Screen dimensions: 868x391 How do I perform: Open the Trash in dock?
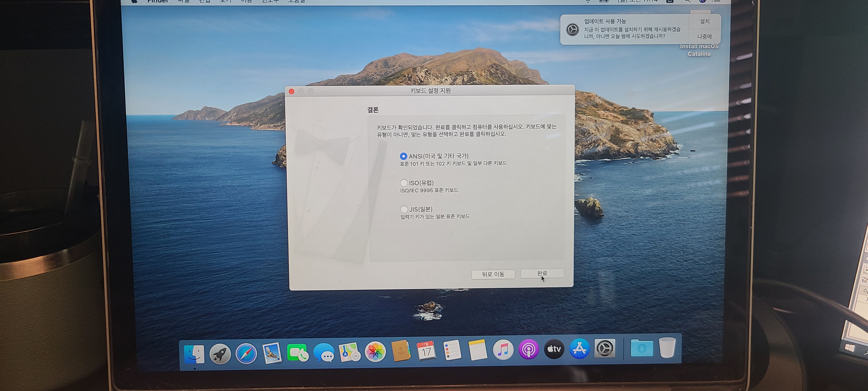[667, 347]
